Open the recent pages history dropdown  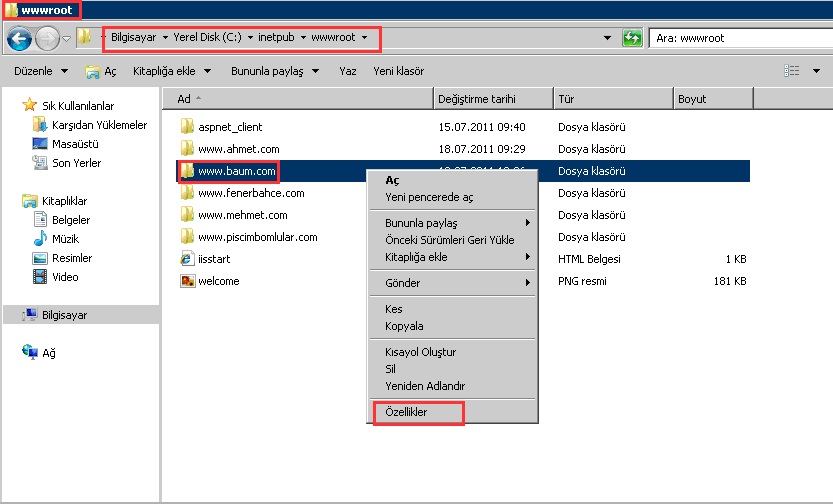pyautogui.click(x=66, y=38)
